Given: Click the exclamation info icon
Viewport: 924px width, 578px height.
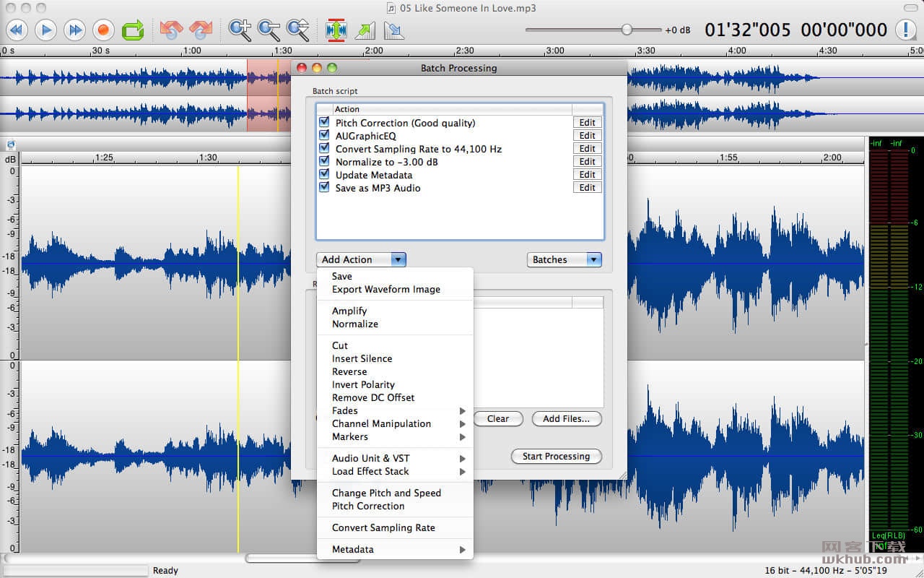Looking at the screenshot, I should [x=906, y=30].
